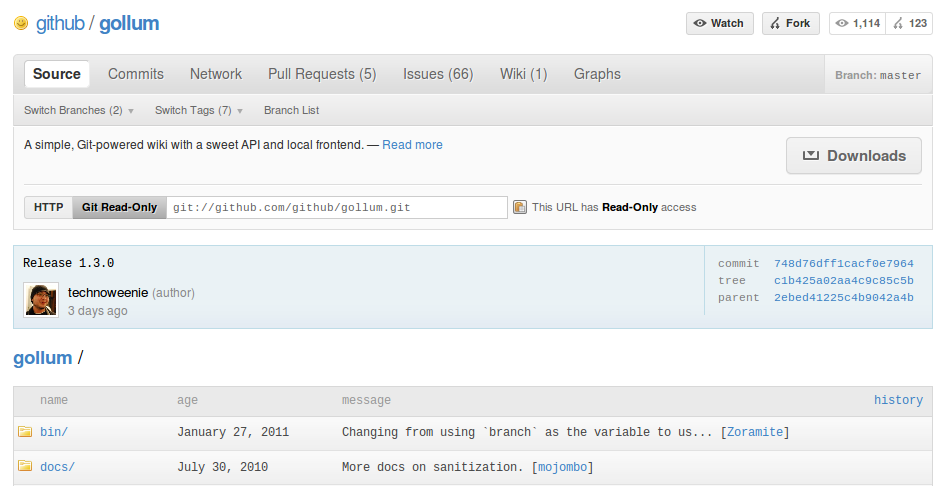Open commit hash 748d76dff1cacf0e7964

point(843,264)
